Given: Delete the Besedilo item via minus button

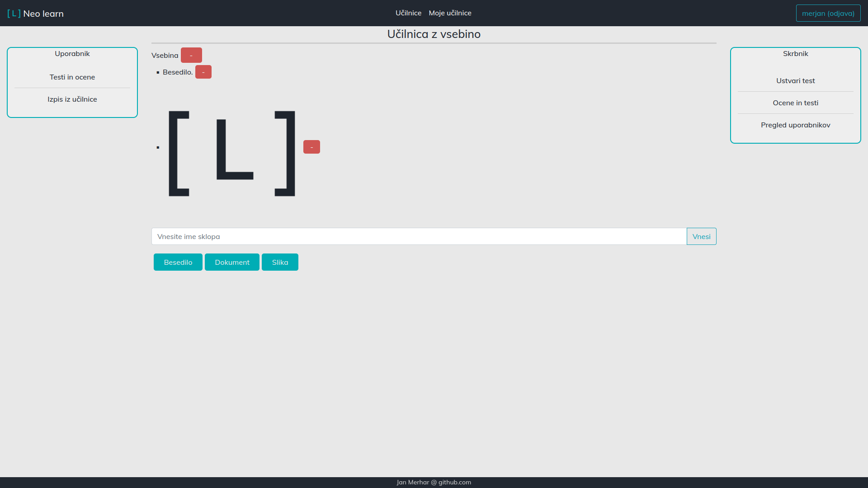Looking at the screenshot, I should pos(203,72).
